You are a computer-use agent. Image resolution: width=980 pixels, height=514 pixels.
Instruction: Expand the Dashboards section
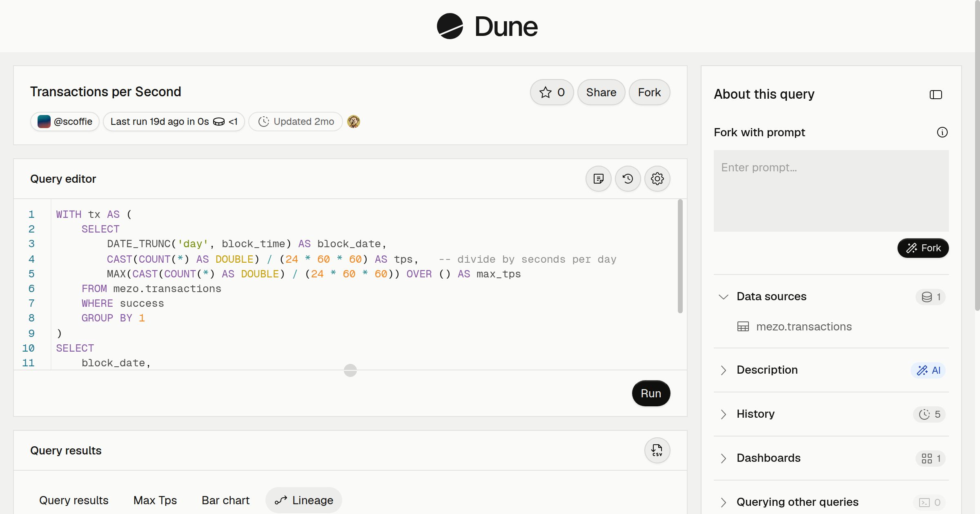(x=723, y=458)
